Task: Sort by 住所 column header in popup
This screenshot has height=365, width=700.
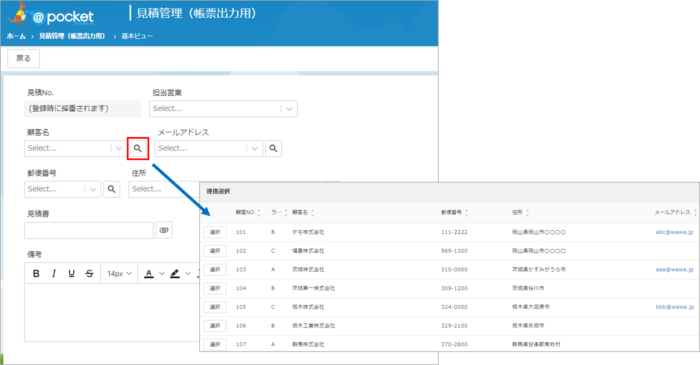Action: coord(521,212)
